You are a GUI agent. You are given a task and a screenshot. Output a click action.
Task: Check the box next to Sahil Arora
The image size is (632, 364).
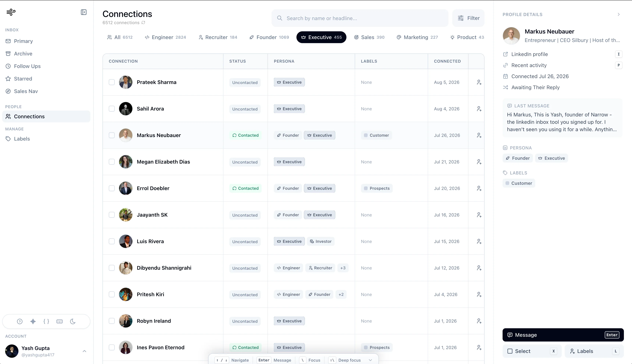[112, 109]
